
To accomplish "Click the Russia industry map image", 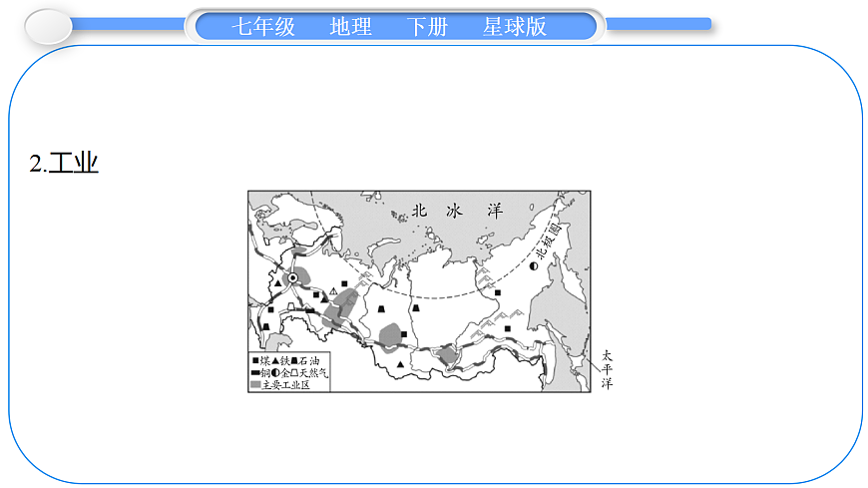I will pos(419,291).
